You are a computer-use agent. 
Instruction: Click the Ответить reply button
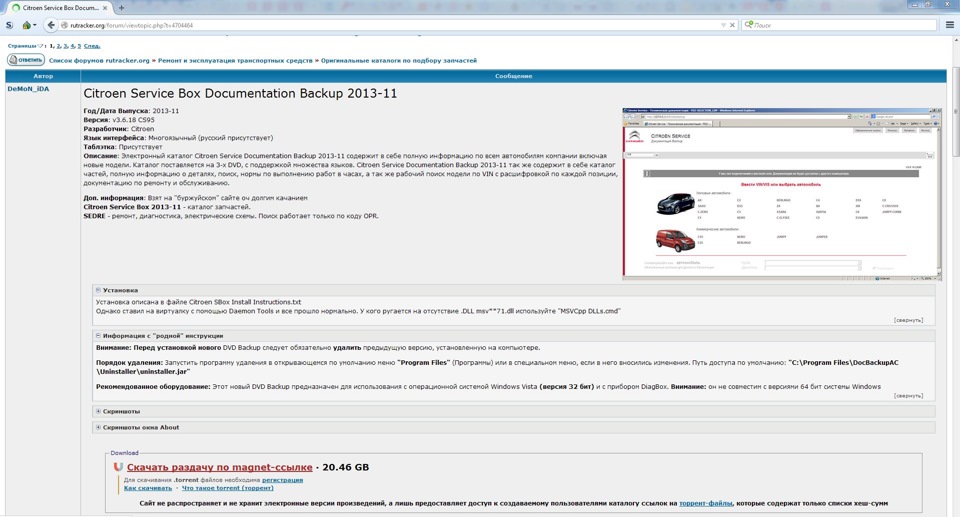tap(26, 60)
